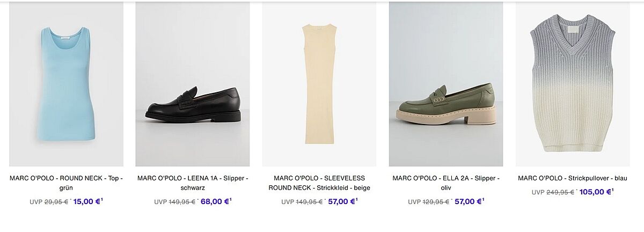Open the LEENA 1A Slipper schwarz link
Screen dimensions: 644x232
[193, 183]
